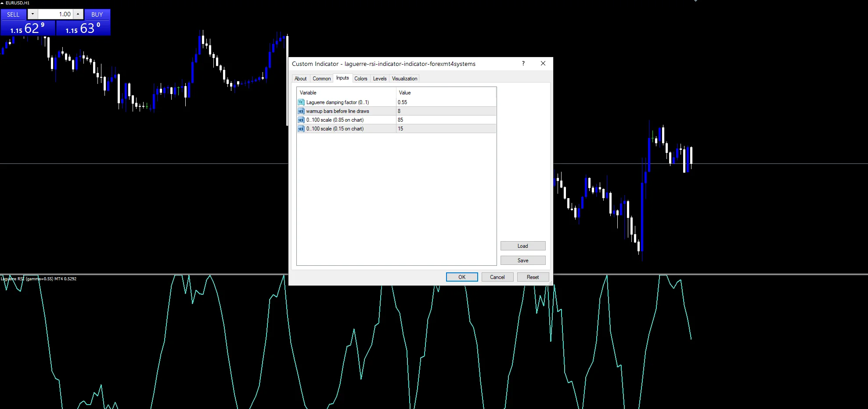Click the Reset button
Viewport: 868px width, 409px height.
(x=533, y=277)
